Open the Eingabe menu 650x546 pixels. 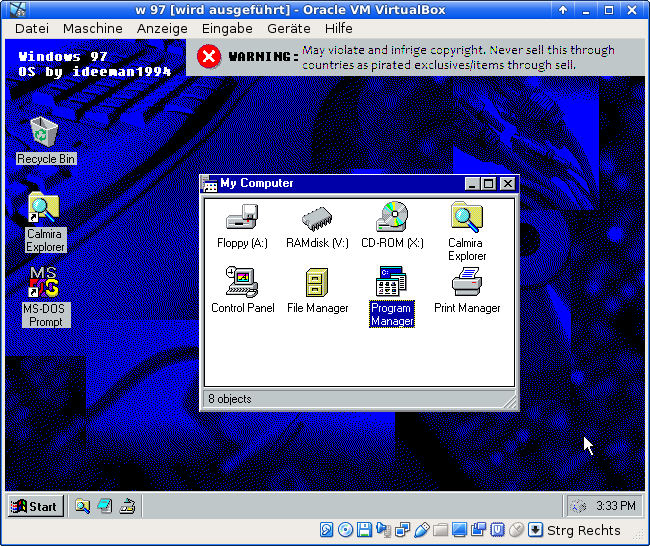pyautogui.click(x=227, y=29)
